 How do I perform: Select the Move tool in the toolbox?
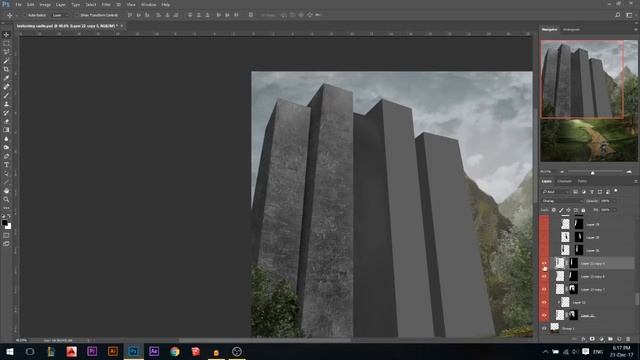(6, 35)
